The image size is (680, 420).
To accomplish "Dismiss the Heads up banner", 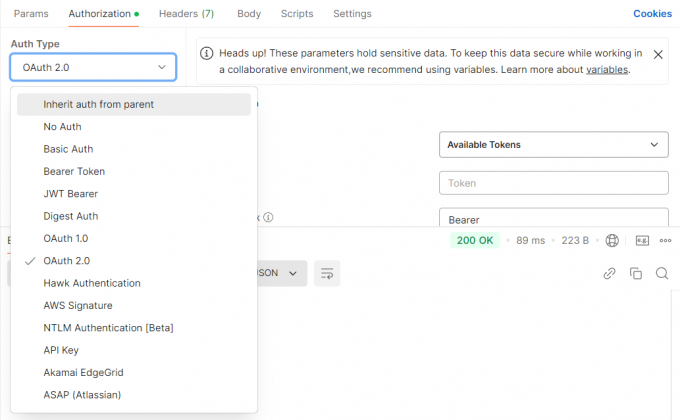I will [x=658, y=55].
